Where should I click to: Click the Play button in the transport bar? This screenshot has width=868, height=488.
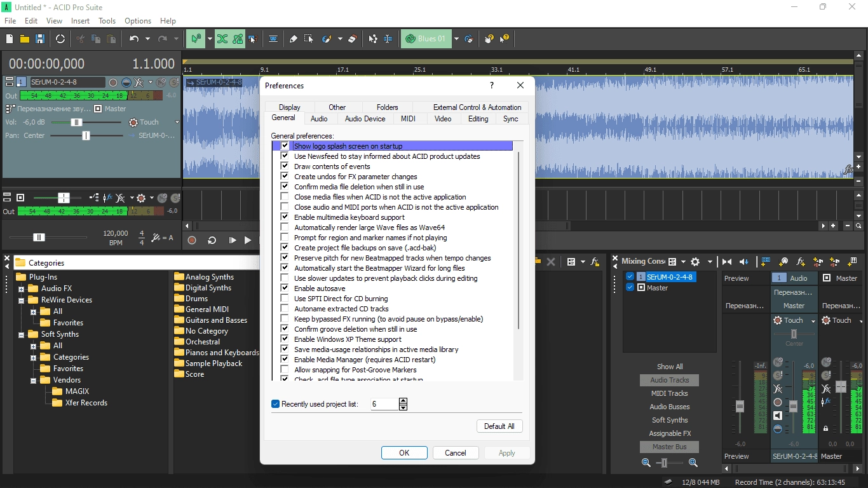[x=248, y=240]
